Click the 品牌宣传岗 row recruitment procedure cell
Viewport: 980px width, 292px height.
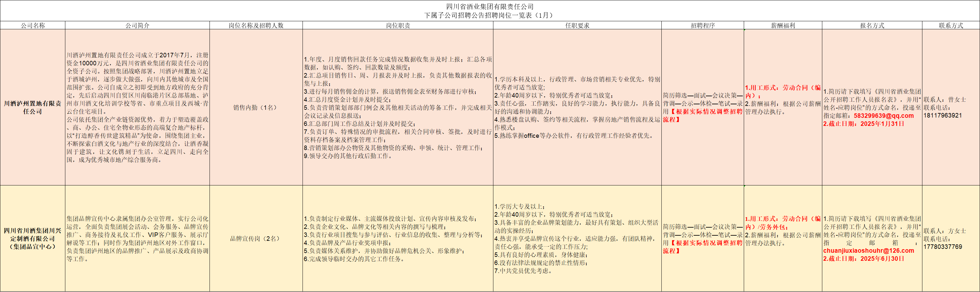pos(703,239)
